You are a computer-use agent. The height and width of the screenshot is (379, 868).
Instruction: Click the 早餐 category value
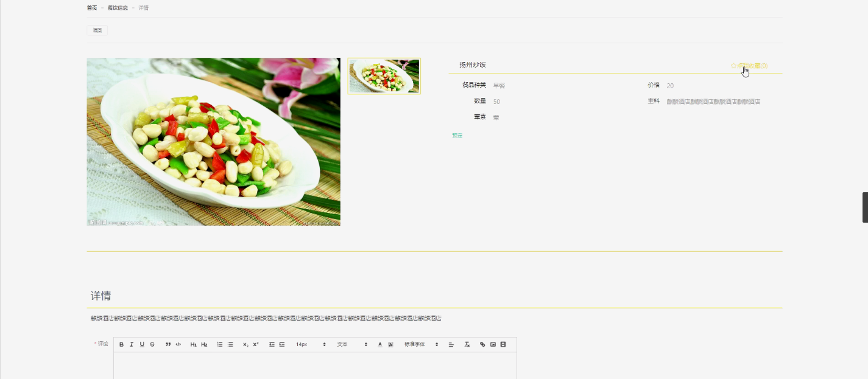(x=499, y=86)
